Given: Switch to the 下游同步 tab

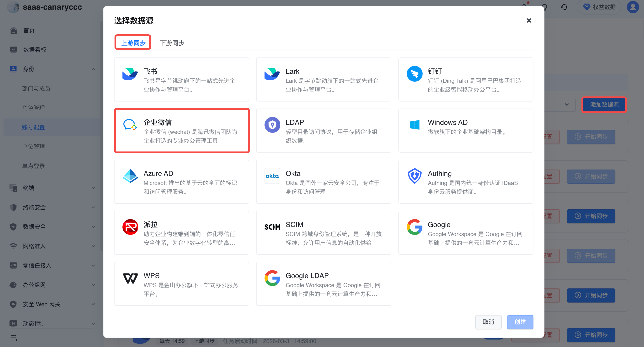Looking at the screenshot, I should coord(172,43).
